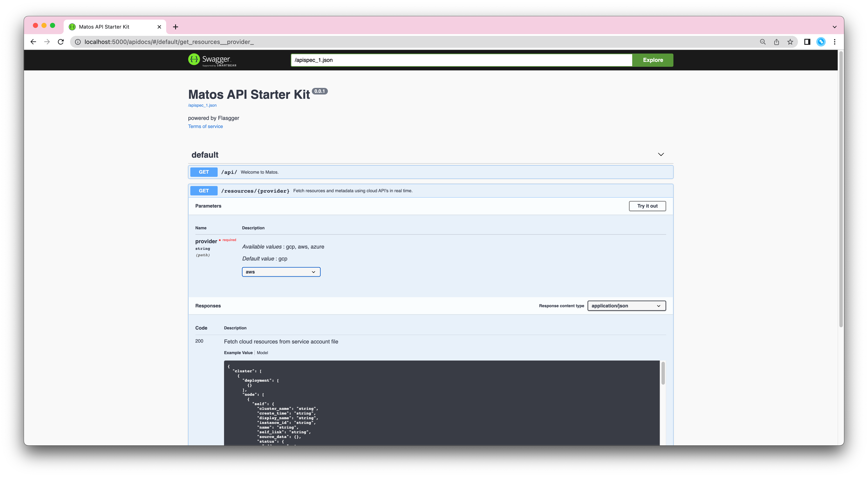This screenshot has width=868, height=477.
Task: Open the browser profile avatar icon
Action: (821, 42)
